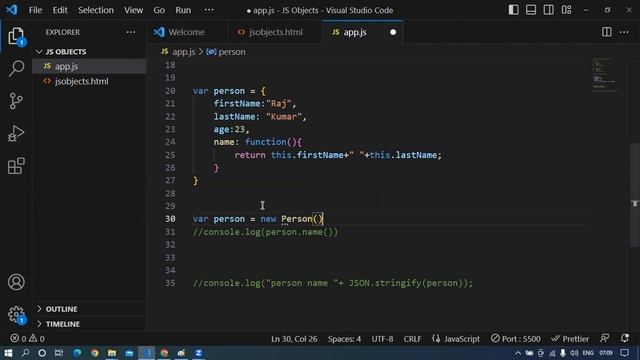This screenshot has width=640, height=360.
Task: Switch to the jsobjects.html tab
Action: click(x=276, y=32)
